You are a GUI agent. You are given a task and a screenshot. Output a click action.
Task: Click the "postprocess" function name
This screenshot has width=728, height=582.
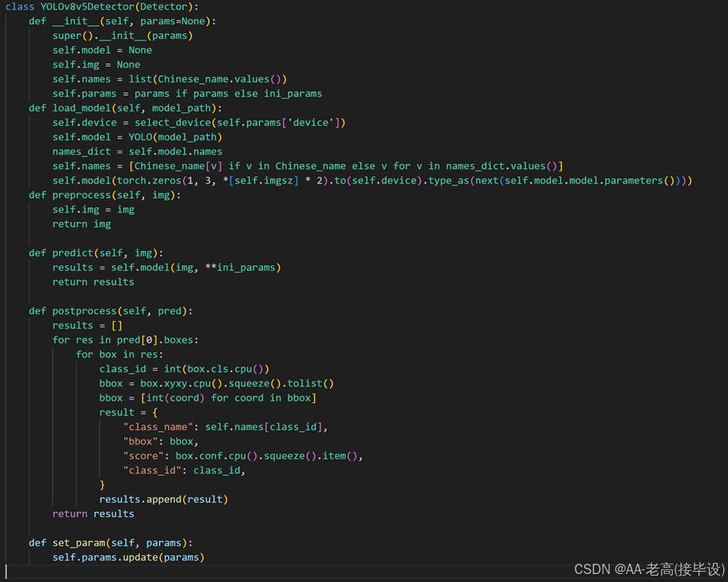pos(85,311)
